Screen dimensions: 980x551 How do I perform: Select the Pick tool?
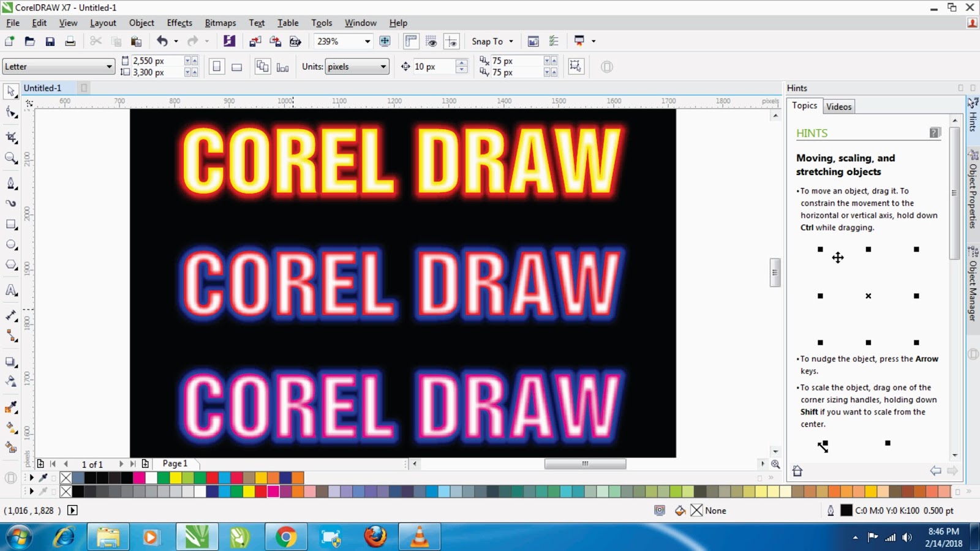pos(11,91)
